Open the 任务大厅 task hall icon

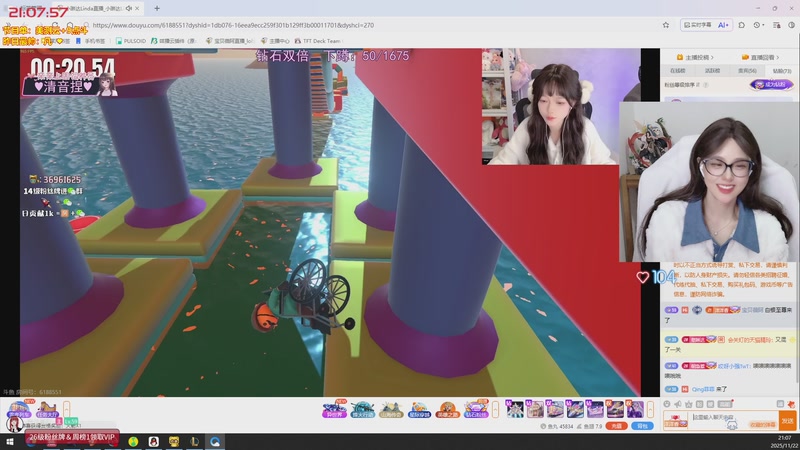(x=47, y=410)
